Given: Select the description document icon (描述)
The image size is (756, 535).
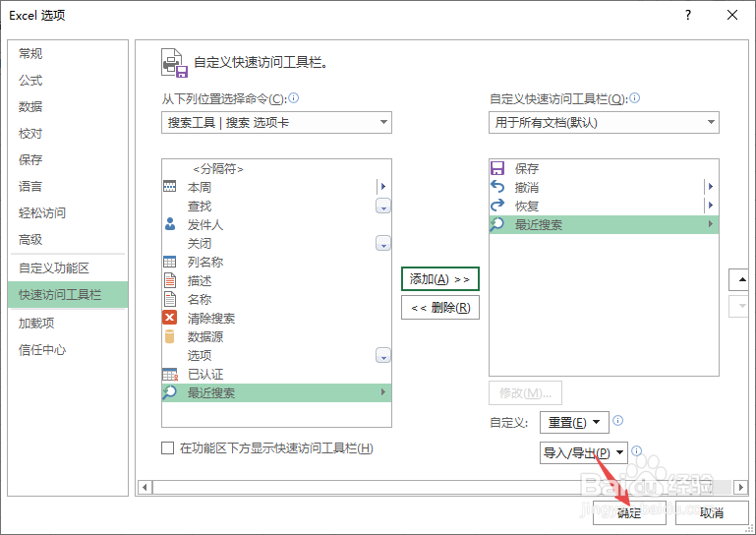Looking at the screenshot, I should coord(170,280).
